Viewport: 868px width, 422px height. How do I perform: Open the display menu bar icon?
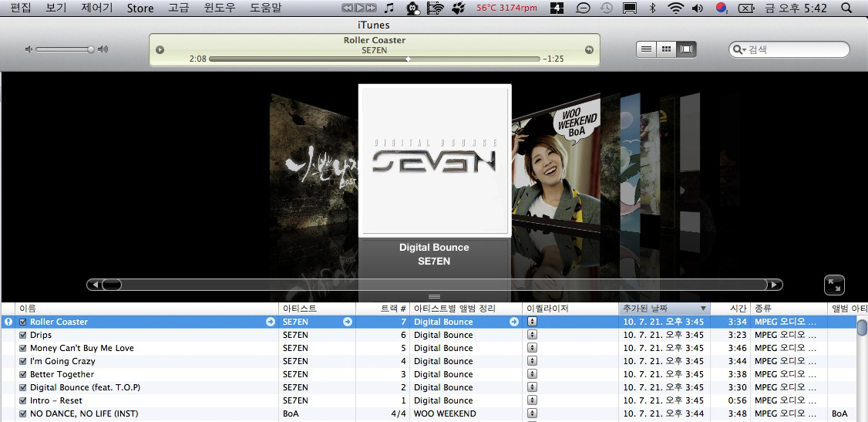pyautogui.click(x=629, y=8)
